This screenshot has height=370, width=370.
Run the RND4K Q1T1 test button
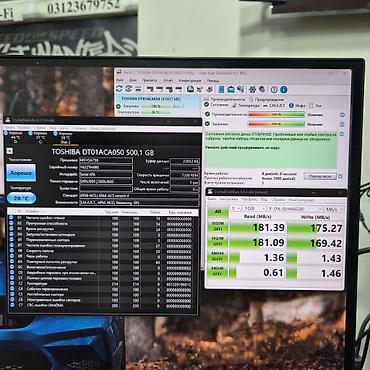[218, 271]
